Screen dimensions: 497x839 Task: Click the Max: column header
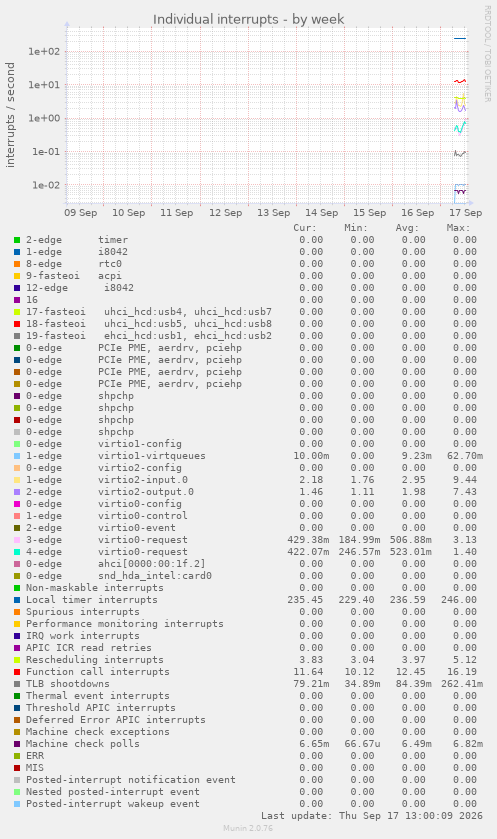click(x=458, y=228)
